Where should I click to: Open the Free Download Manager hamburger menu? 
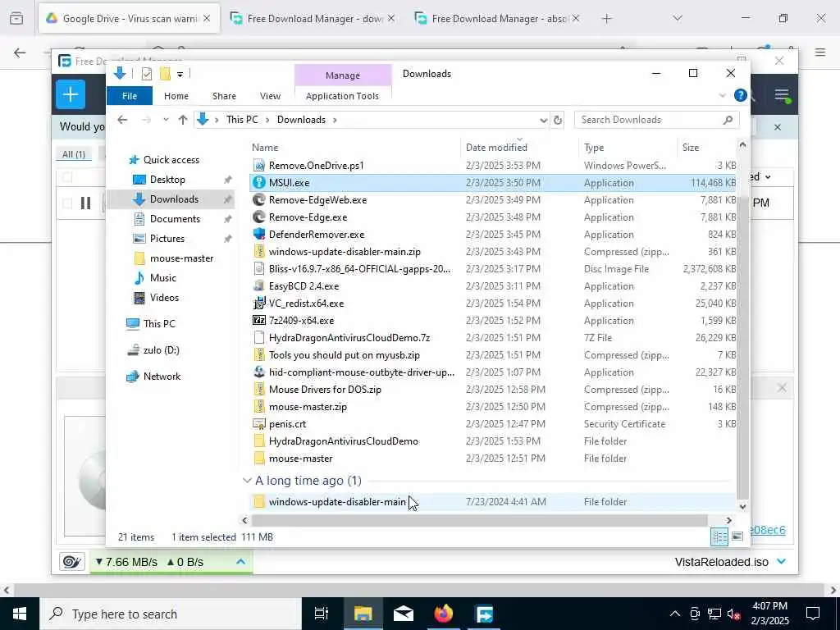[782, 96]
